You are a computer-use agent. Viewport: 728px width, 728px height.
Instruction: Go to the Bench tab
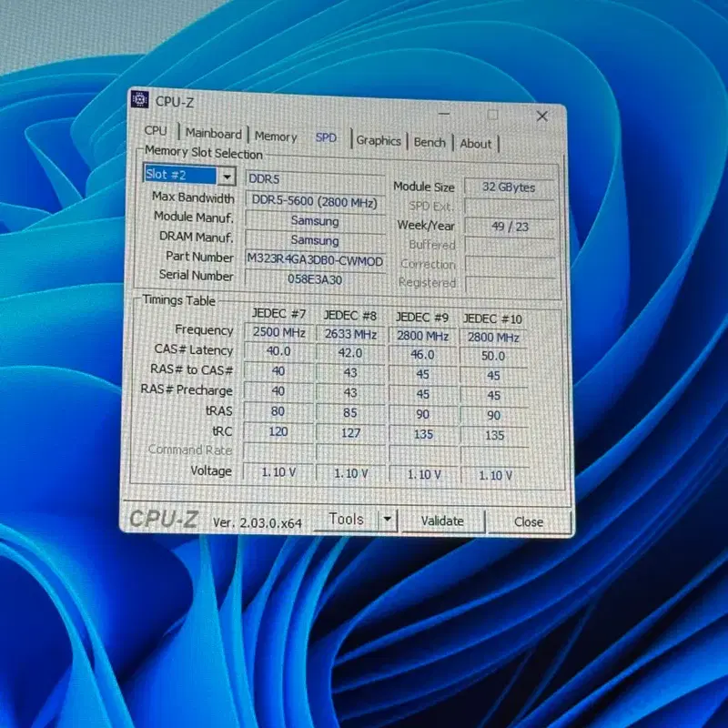tap(430, 143)
